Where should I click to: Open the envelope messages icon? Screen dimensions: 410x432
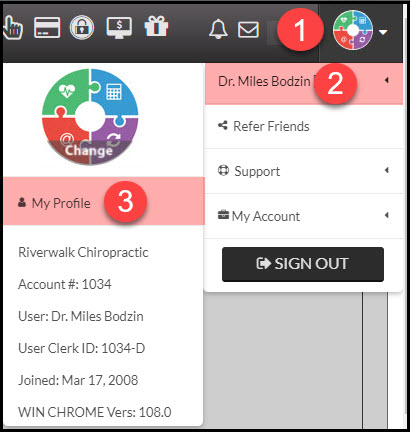tap(248, 29)
